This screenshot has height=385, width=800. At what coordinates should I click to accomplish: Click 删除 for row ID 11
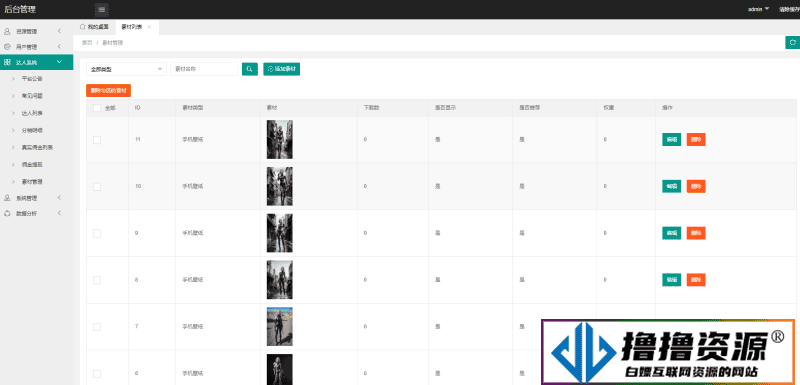coord(696,140)
